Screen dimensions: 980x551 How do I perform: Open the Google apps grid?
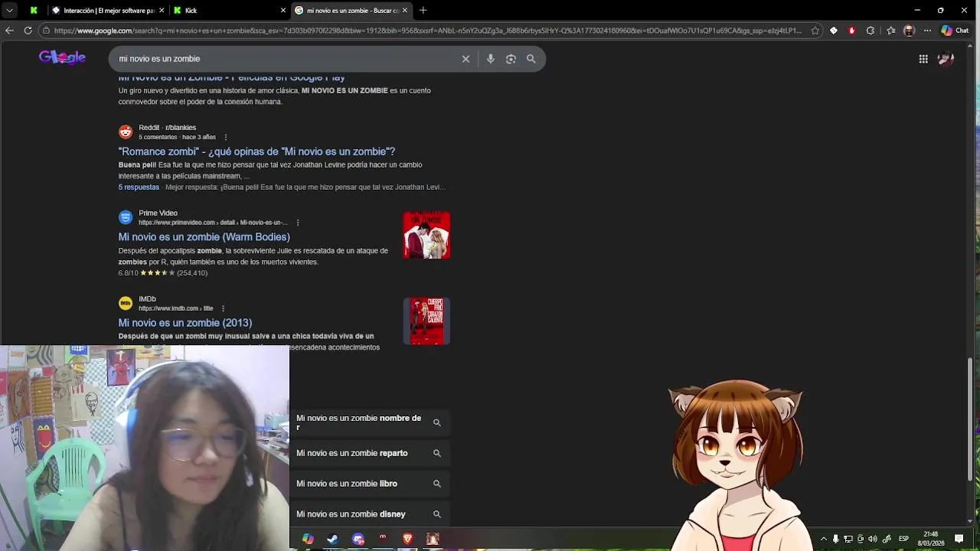pos(923,59)
